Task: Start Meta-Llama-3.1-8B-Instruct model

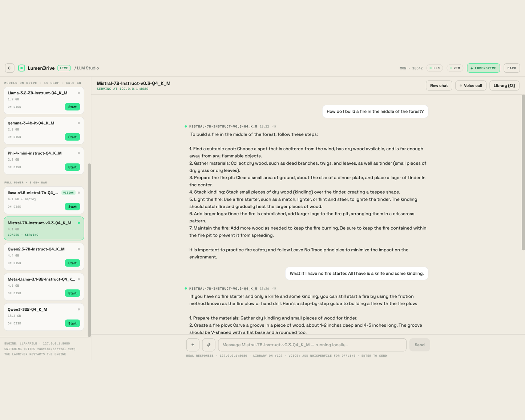Action: [72, 293]
